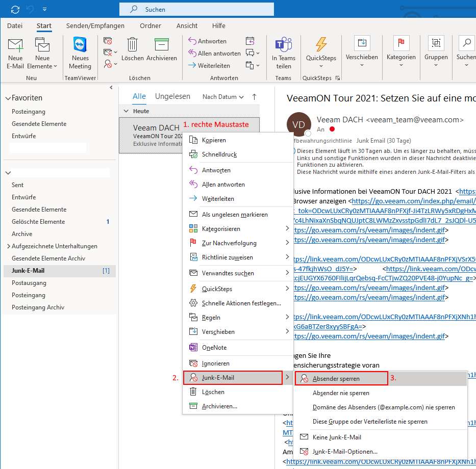Image resolution: width=476 pixels, height=469 pixels.
Task: Click the Ignore conversation ribbon icon
Action: pos(108,41)
